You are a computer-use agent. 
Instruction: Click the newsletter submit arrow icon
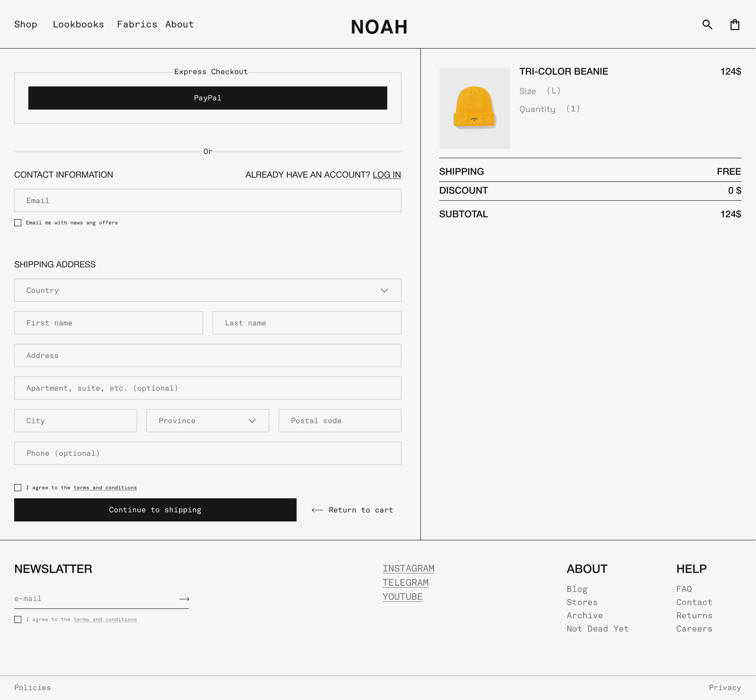[184, 599]
